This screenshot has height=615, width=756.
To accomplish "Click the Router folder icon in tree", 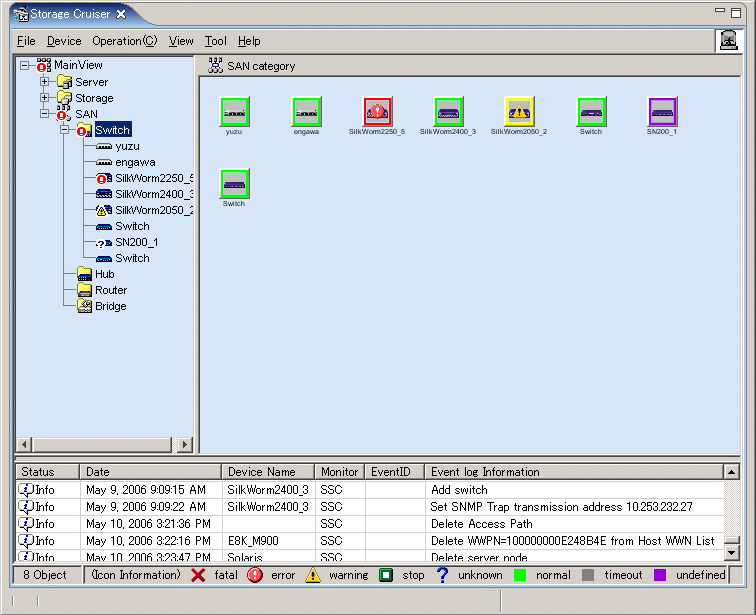I will pyautogui.click(x=84, y=290).
